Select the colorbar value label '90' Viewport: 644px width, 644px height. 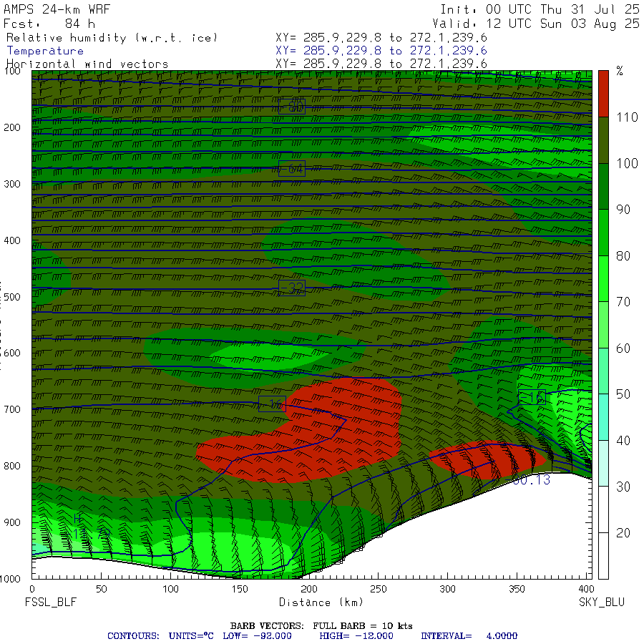[x=623, y=210]
